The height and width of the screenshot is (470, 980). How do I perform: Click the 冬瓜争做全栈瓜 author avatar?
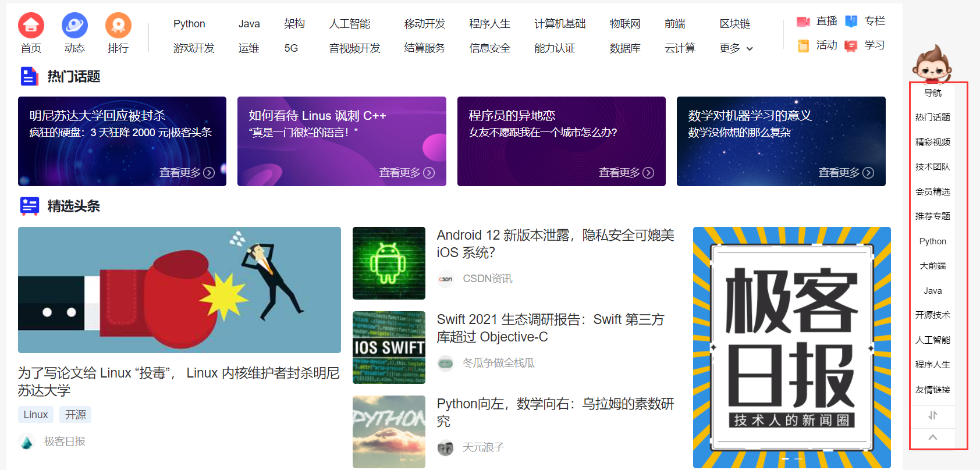point(446,363)
